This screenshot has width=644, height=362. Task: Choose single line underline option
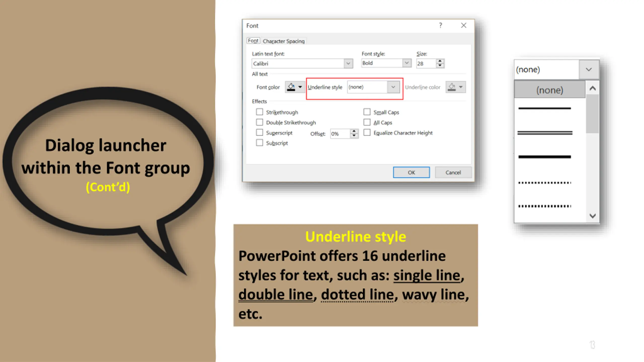pos(545,108)
